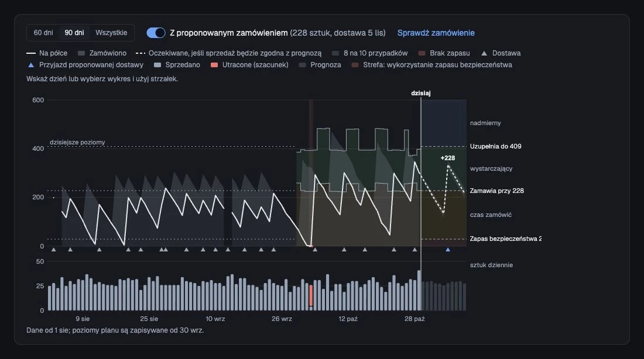
Task: Click the dashed Oczekiwane line legend icon
Action: [x=141, y=53]
